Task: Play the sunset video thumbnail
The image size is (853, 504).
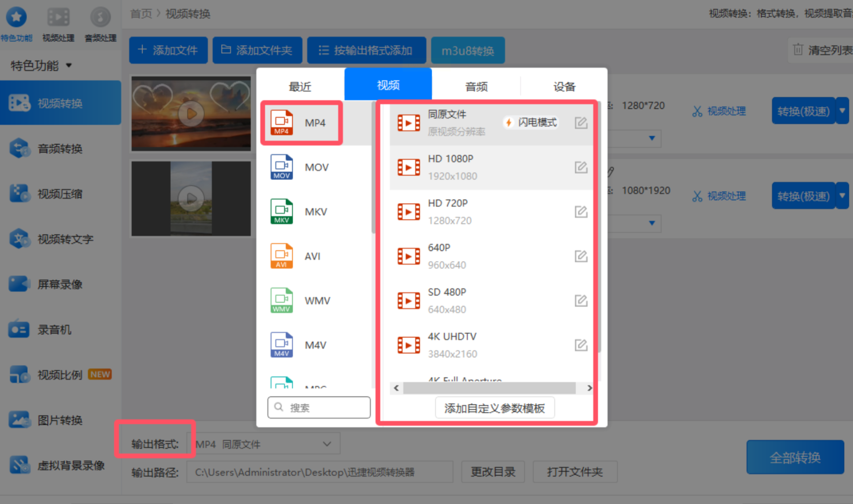Action: pyautogui.click(x=191, y=114)
